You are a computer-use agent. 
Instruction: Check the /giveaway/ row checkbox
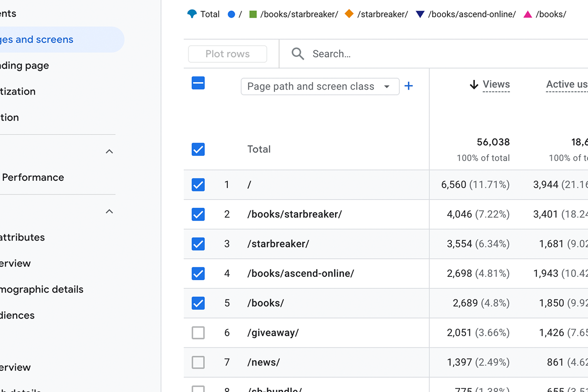pos(198,333)
